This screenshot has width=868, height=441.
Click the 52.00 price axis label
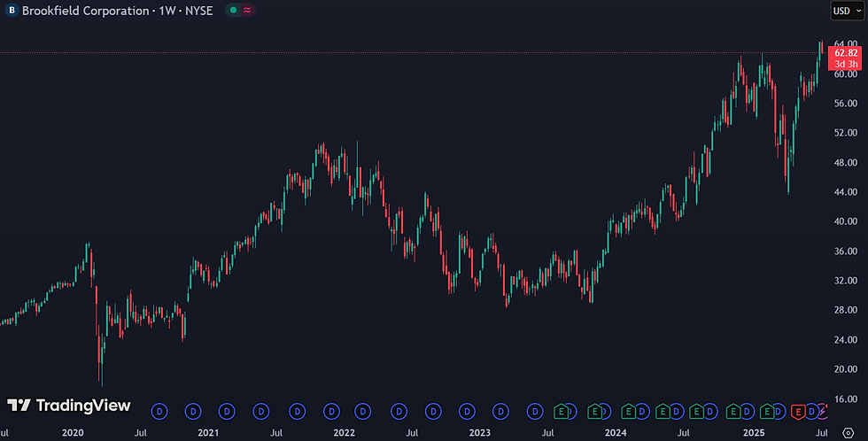point(845,133)
